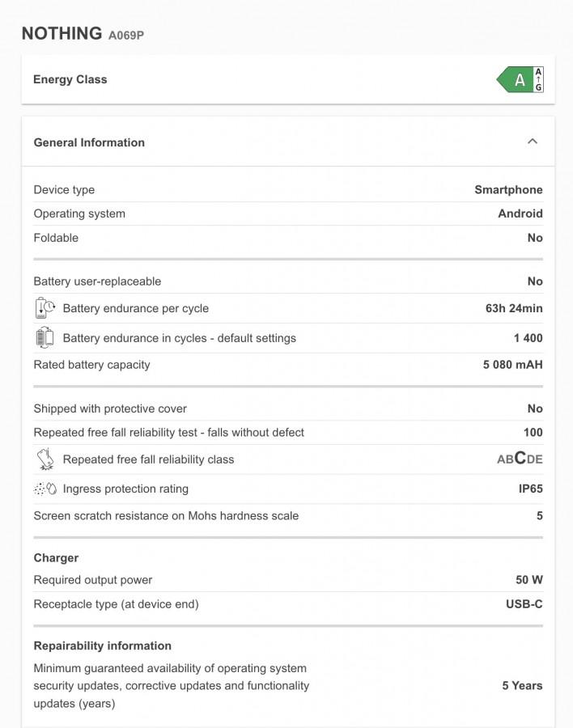573x728 pixels.
Task: Click the 5 080 mAH capacity value
Action: click(x=512, y=365)
